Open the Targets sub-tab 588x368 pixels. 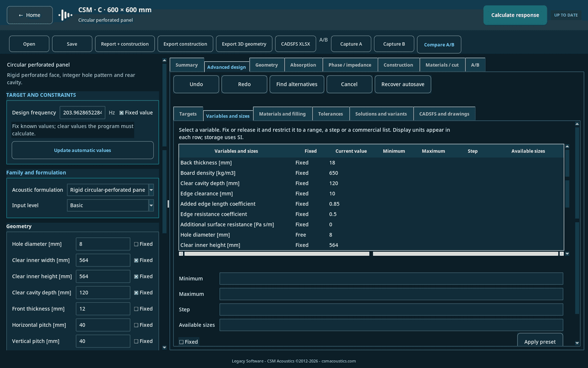[188, 114]
